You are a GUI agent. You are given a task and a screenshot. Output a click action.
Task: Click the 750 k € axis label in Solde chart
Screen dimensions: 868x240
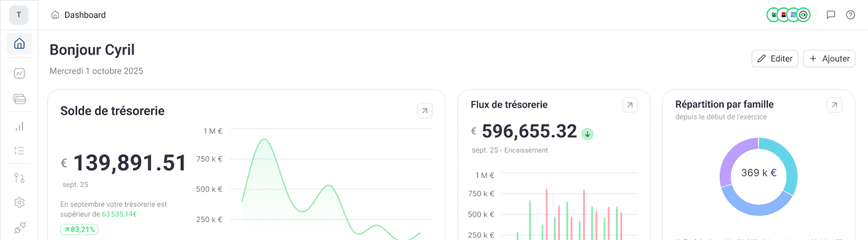click(209, 159)
